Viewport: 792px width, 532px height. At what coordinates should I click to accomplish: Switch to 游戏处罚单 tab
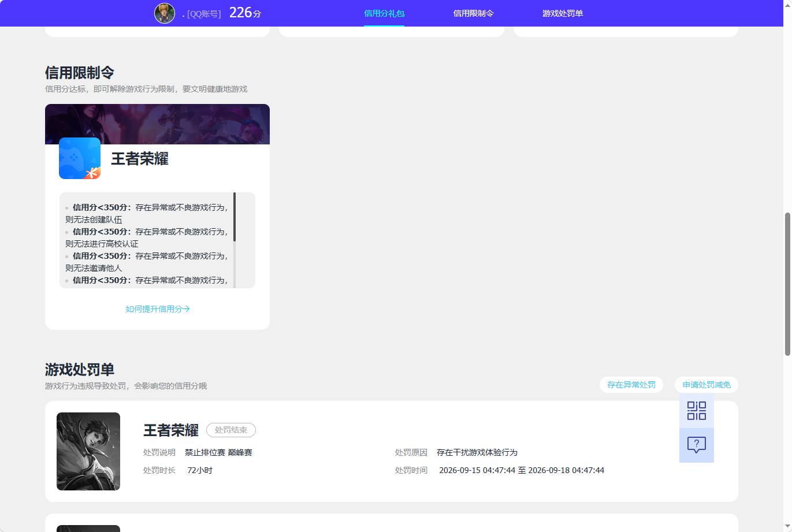563,13
